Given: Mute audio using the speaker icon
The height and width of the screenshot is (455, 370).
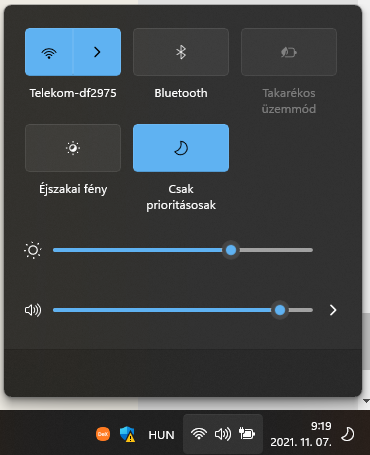Looking at the screenshot, I should pos(33,310).
